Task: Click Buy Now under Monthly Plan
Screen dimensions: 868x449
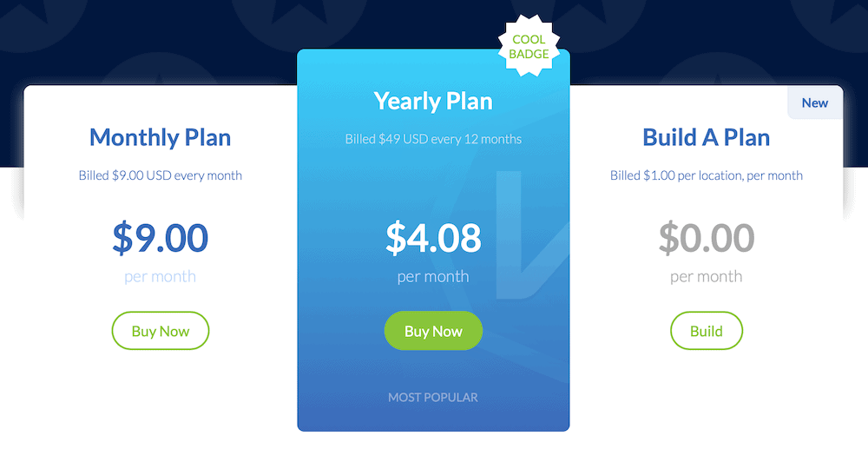Action: (161, 331)
